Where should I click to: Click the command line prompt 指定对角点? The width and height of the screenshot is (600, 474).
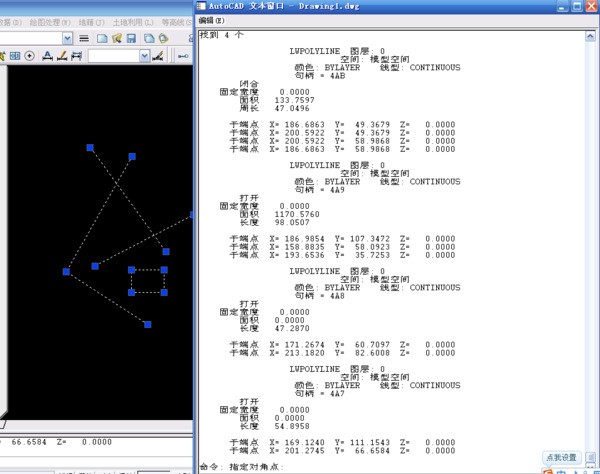pyautogui.click(x=243, y=467)
